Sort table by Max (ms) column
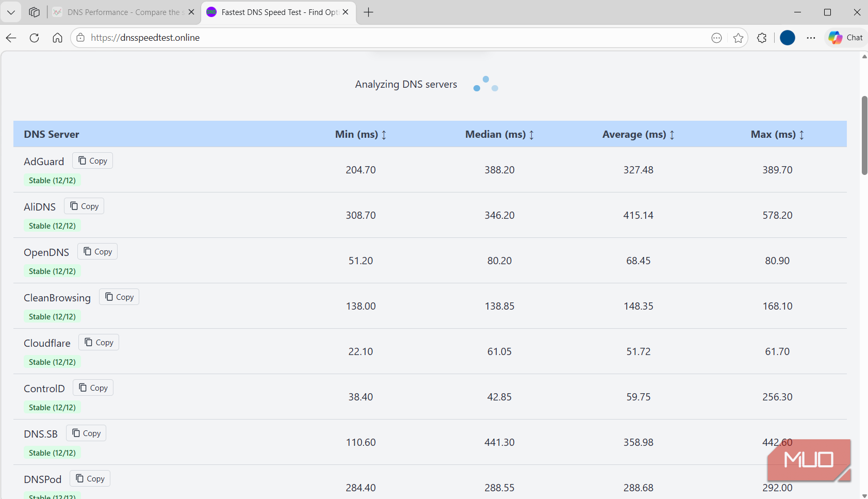The width and height of the screenshot is (868, 499). click(777, 134)
